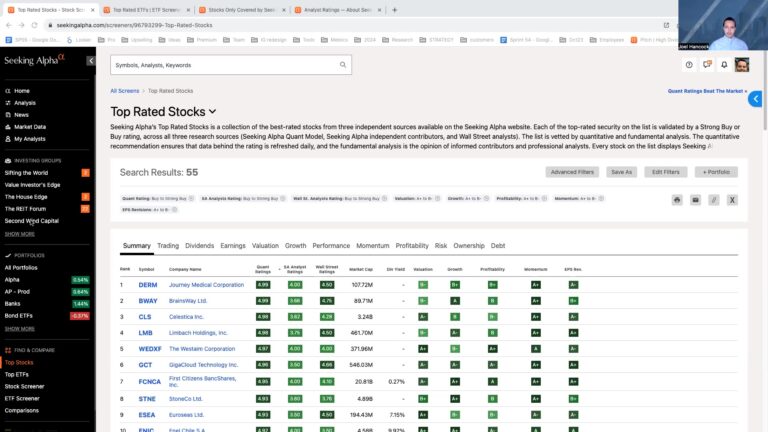Switch to the Risk tab
768x432 pixels.
tap(441, 246)
